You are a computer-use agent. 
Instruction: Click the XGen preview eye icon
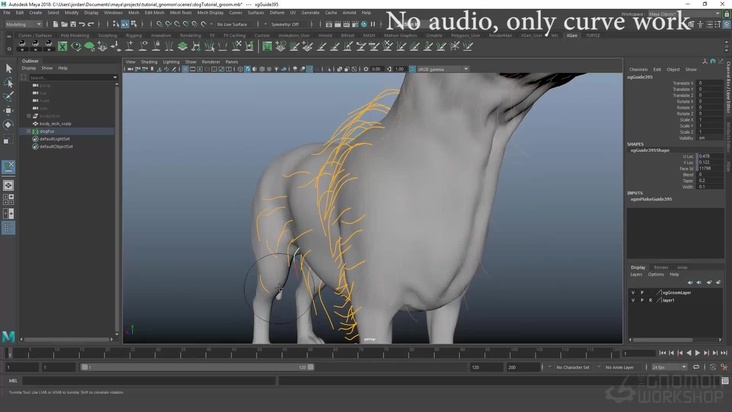[x=76, y=46]
